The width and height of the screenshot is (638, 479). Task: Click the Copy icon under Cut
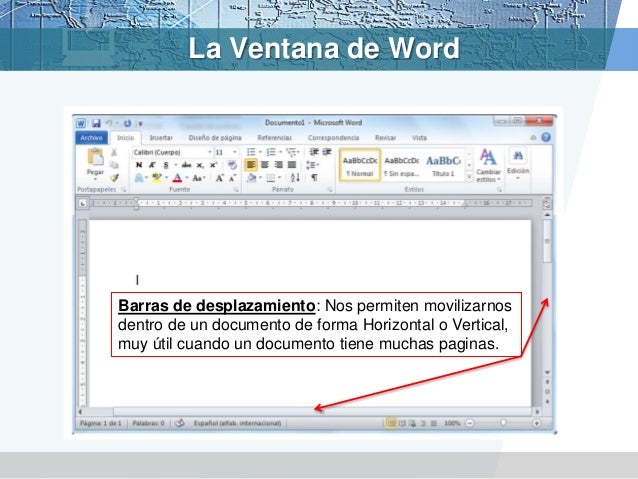tap(114, 165)
